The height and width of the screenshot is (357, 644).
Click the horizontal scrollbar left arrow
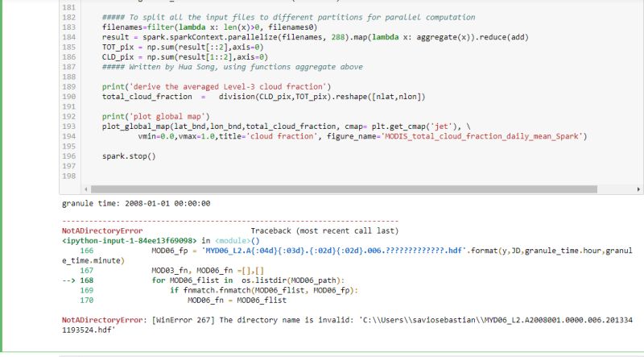point(86,189)
